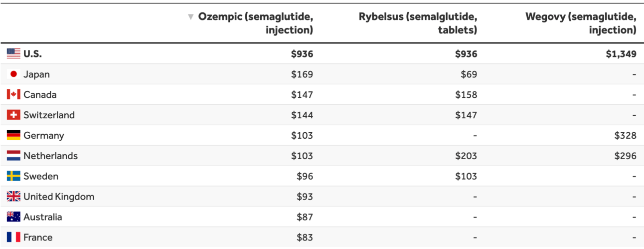Click the Germany flag icon

pos(13,136)
